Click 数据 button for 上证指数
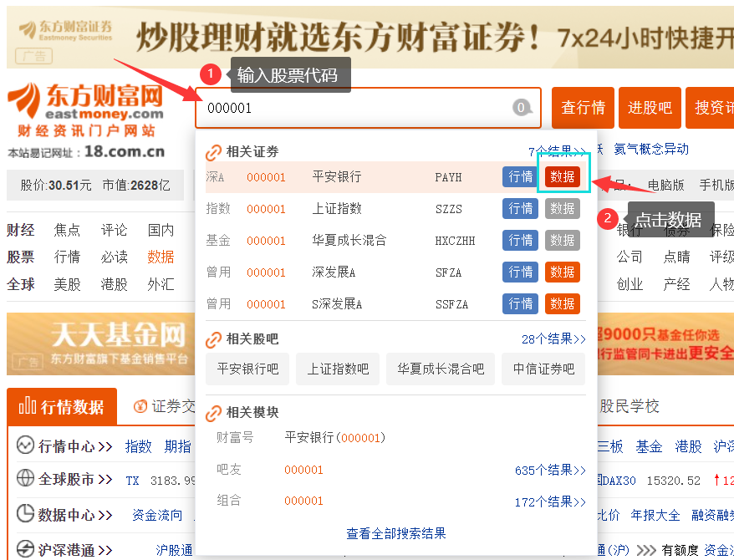 [x=562, y=209]
